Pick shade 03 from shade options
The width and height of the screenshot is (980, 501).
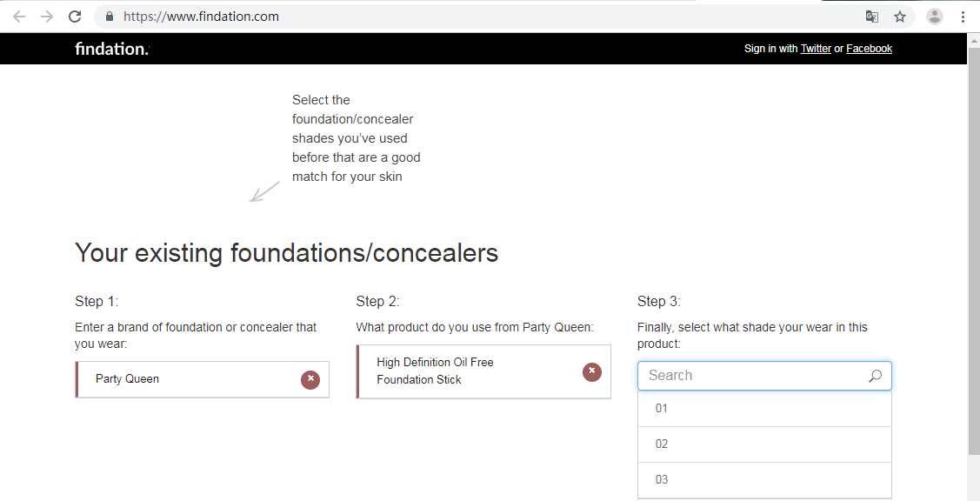(764, 480)
